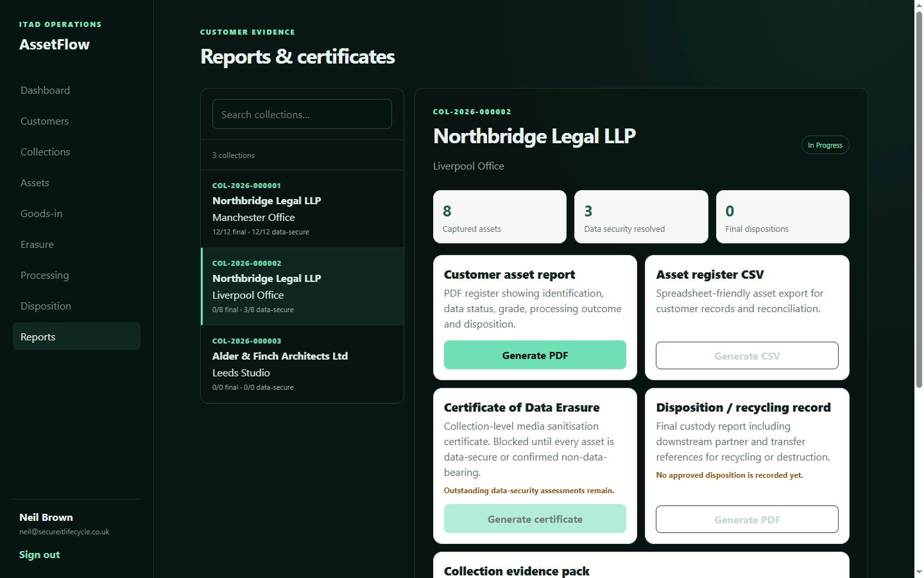
Task: Click neil@secureitlifecycle.co.uk email text
Action: pyautogui.click(x=64, y=532)
